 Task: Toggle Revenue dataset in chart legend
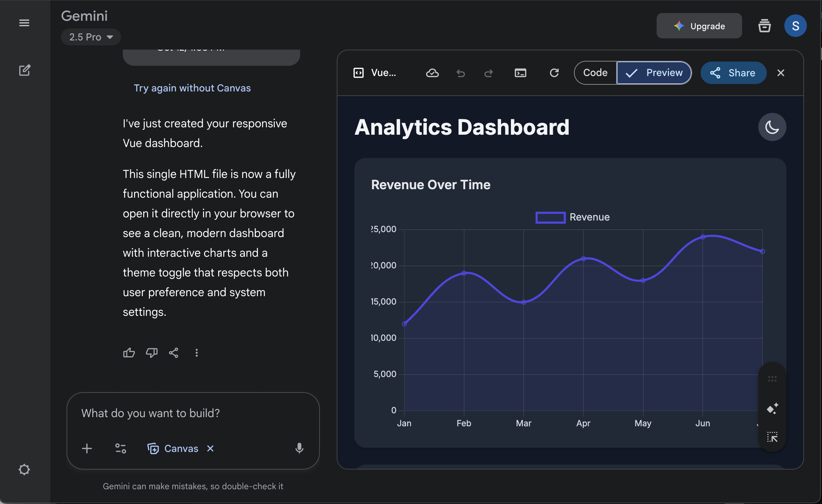573,217
